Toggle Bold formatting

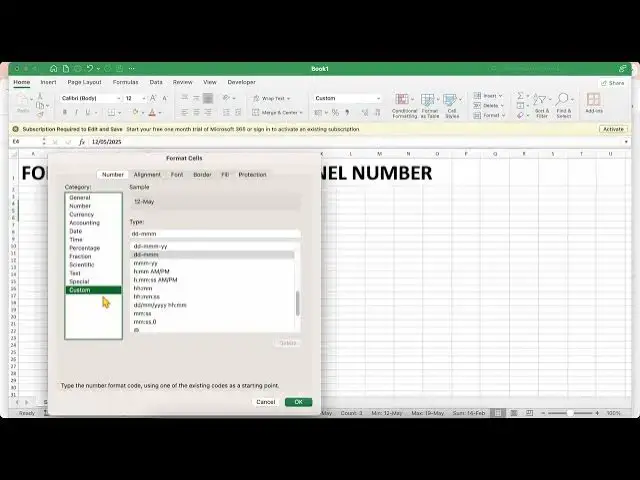[64, 112]
